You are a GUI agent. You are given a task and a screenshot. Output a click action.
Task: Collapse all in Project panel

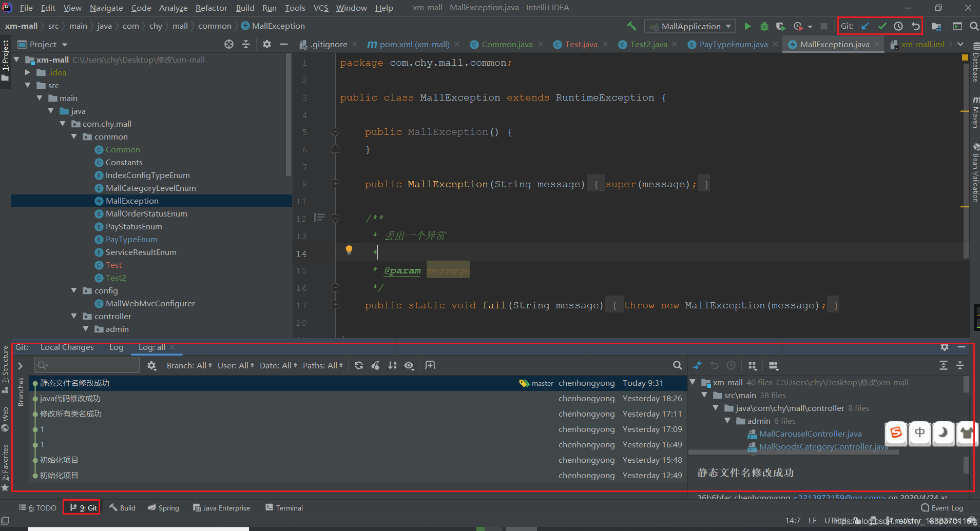coord(246,45)
